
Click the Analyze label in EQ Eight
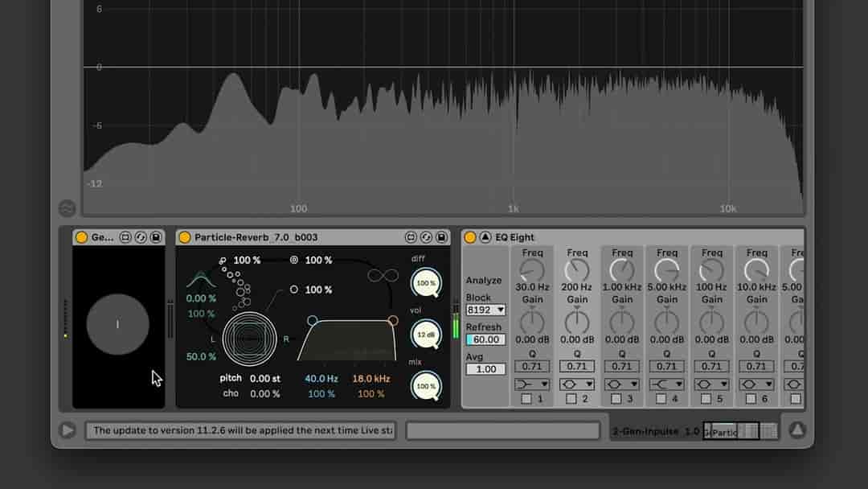click(482, 280)
